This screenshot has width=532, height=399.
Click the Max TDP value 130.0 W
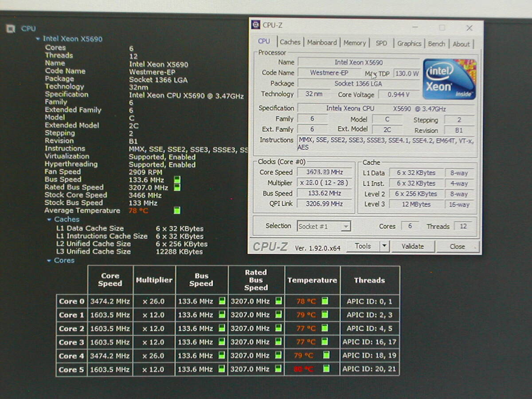pos(407,74)
